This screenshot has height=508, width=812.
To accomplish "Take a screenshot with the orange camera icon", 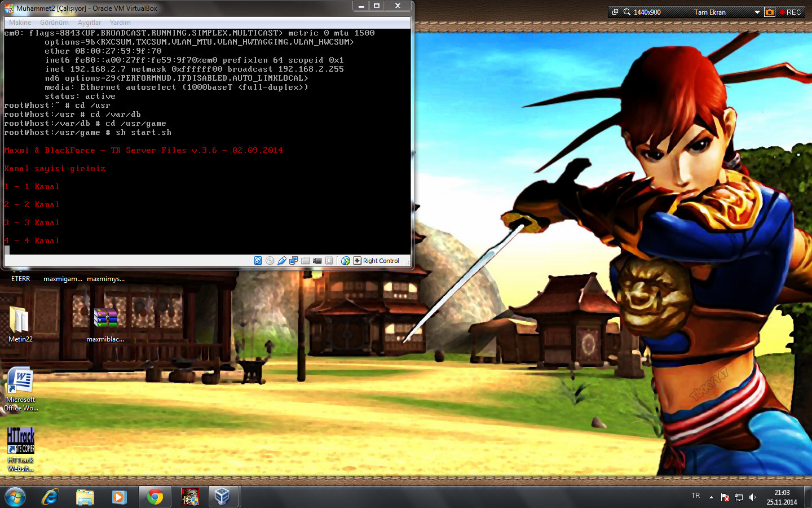I will 770,12.
